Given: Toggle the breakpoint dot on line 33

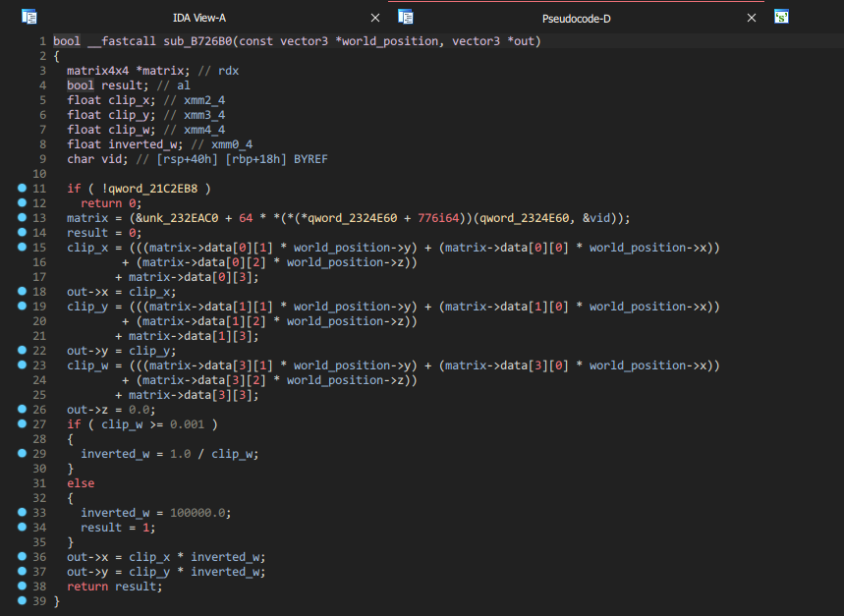Looking at the screenshot, I should 22,513.
